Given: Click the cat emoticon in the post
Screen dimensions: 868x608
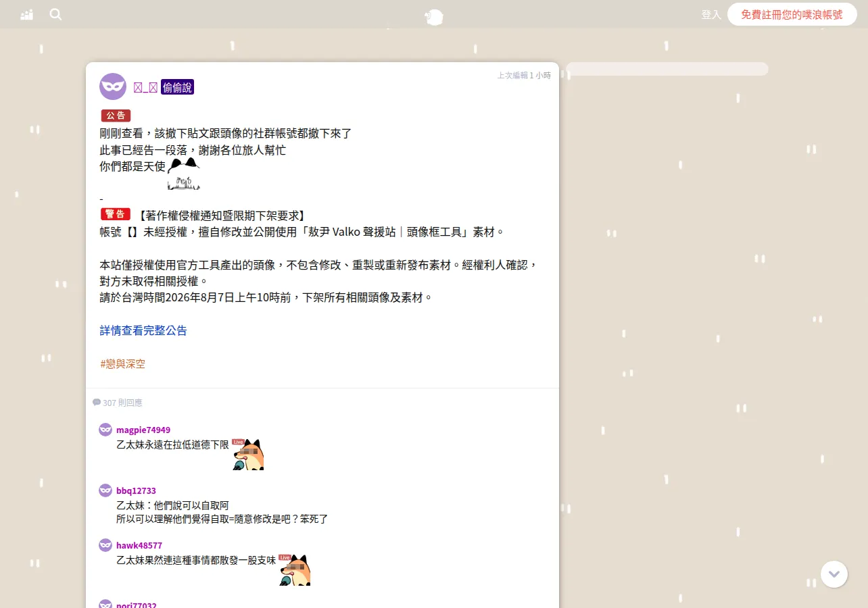Looking at the screenshot, I should [x=184, y=174].
